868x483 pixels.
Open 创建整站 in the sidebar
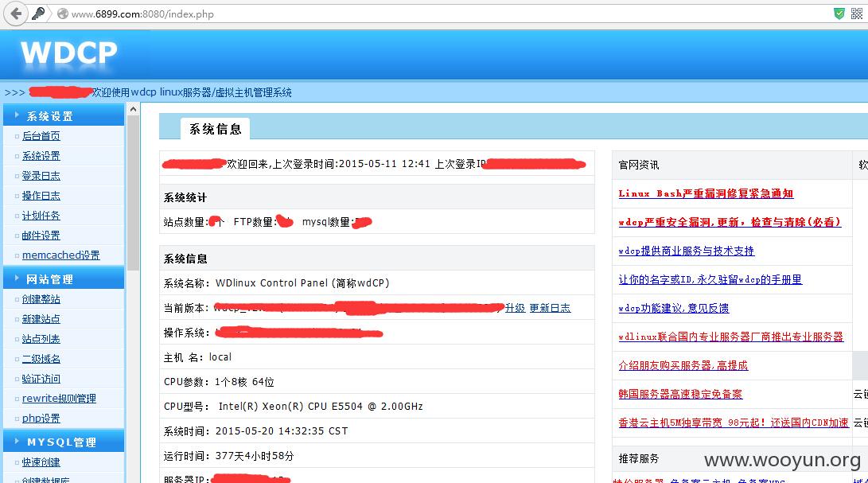(x=41, y=299)
